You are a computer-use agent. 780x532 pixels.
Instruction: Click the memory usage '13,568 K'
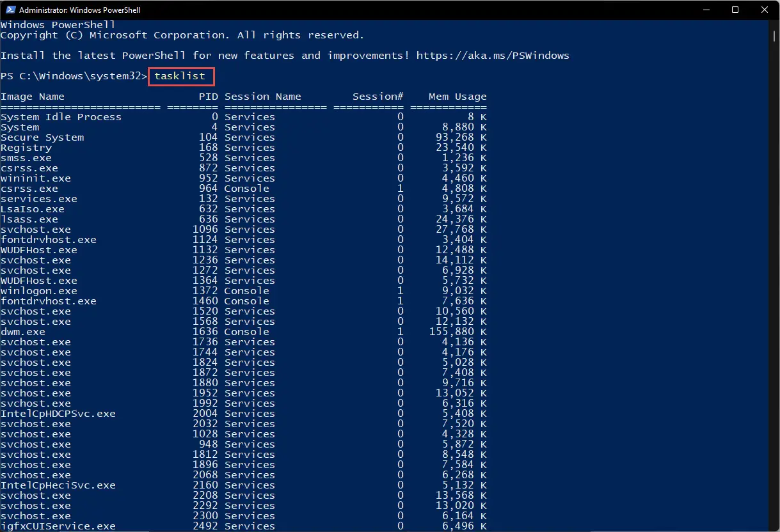[461, 496]
